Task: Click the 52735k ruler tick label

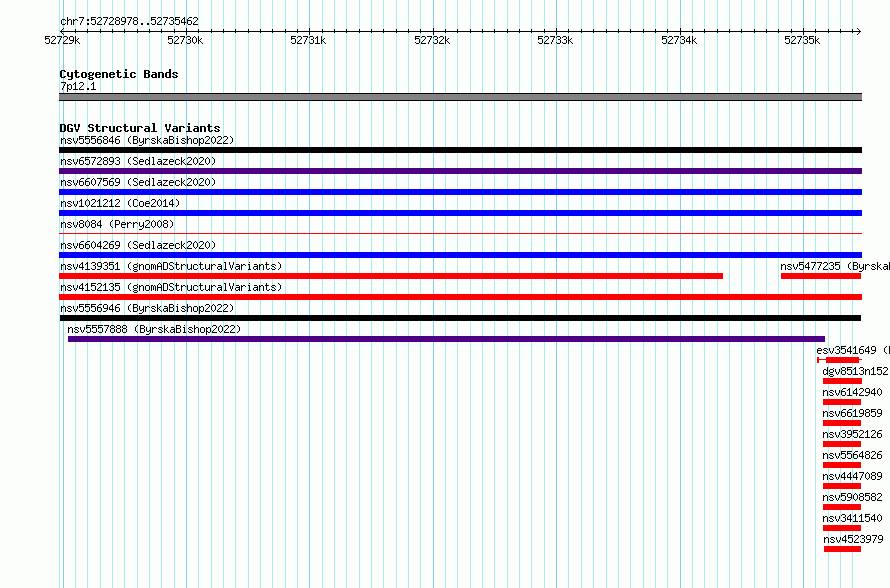Action: 802,40
